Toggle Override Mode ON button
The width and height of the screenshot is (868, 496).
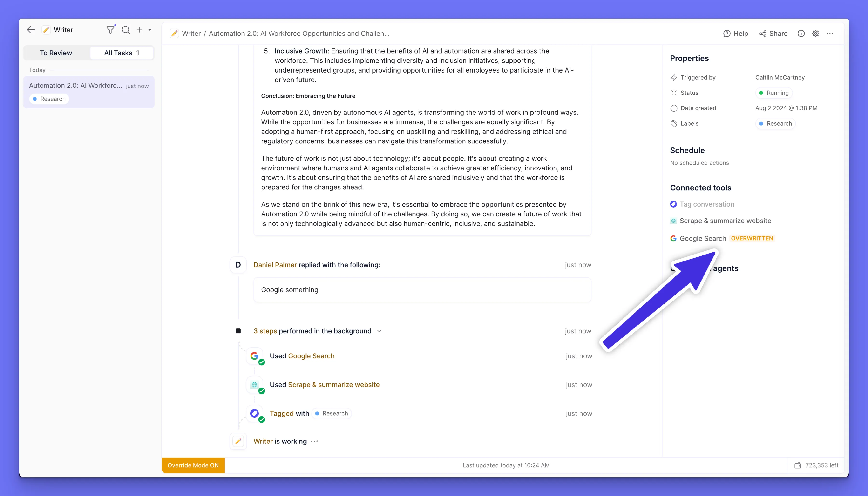(193, 465)
